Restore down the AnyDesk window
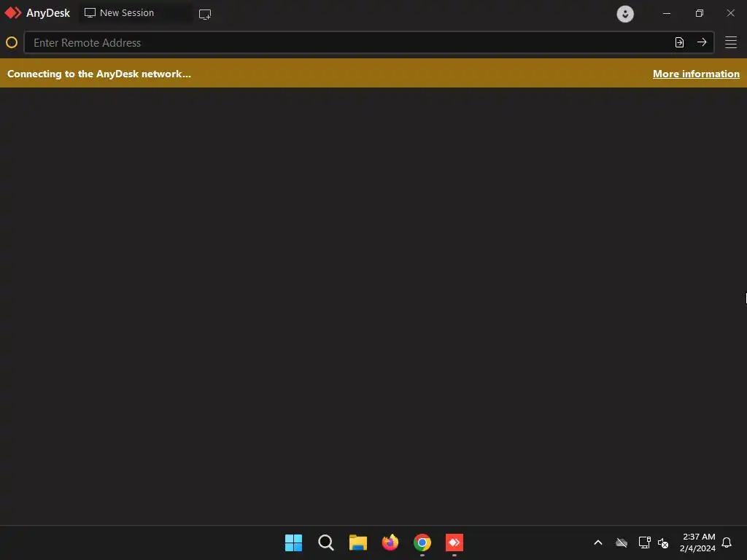 (x=700, y=13)
